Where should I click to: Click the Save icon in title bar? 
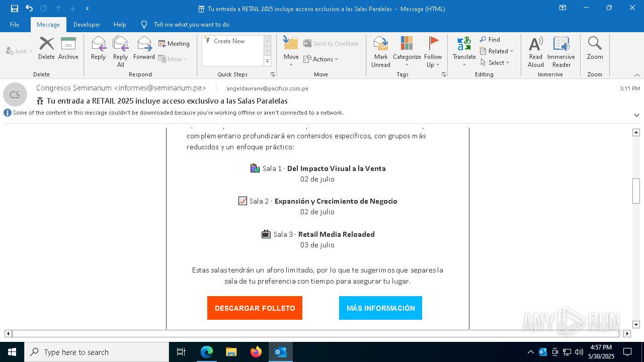[15, 9]
